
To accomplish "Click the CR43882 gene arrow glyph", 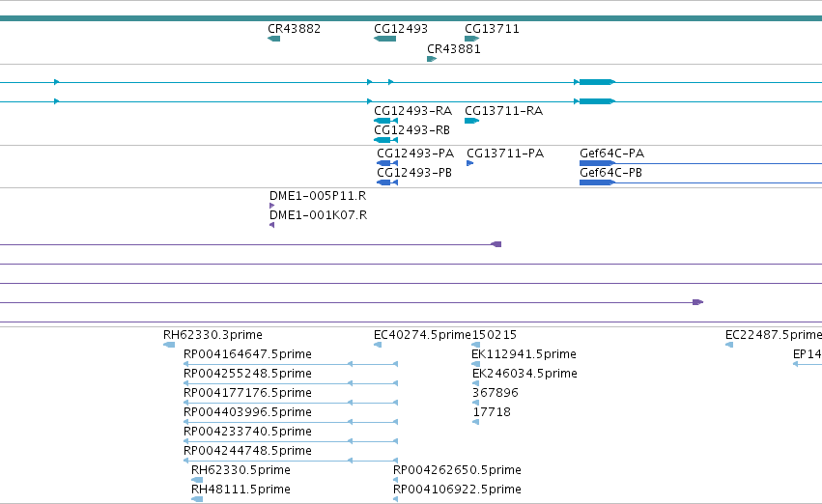I will (273, 39).
